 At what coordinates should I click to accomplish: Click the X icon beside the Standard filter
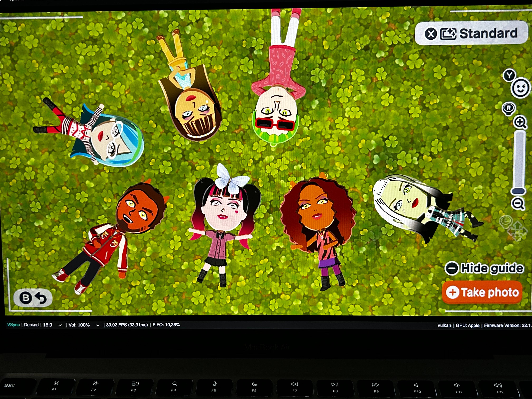[x=431, y=34]
